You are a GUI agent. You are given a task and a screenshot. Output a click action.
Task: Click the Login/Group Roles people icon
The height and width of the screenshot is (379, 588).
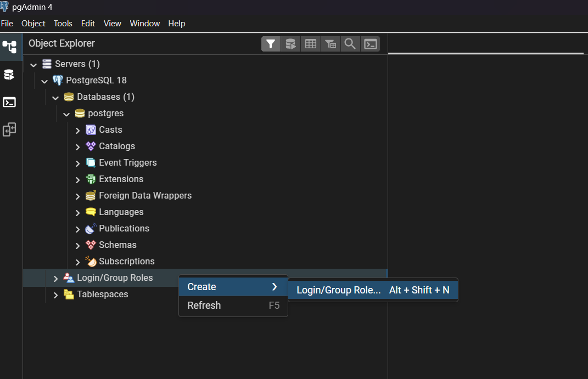69,278
